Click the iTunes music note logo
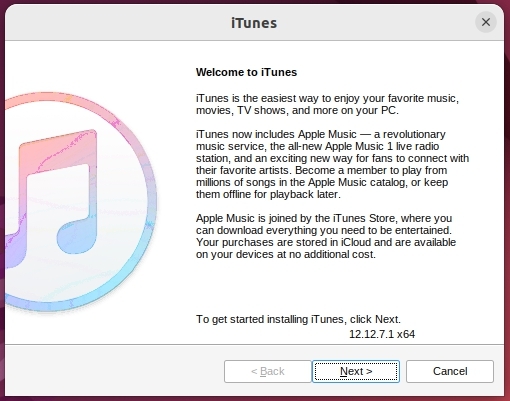 pos(81,202)
